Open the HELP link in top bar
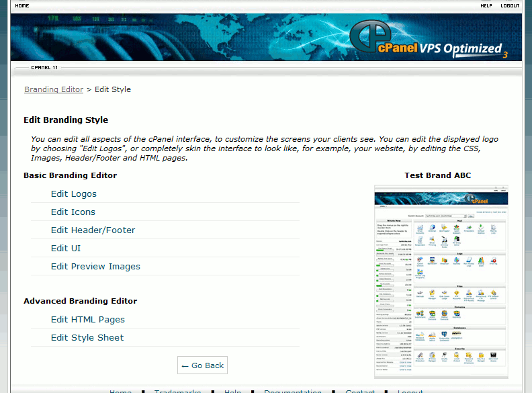532x393 pixels. [x=486, y=6]
